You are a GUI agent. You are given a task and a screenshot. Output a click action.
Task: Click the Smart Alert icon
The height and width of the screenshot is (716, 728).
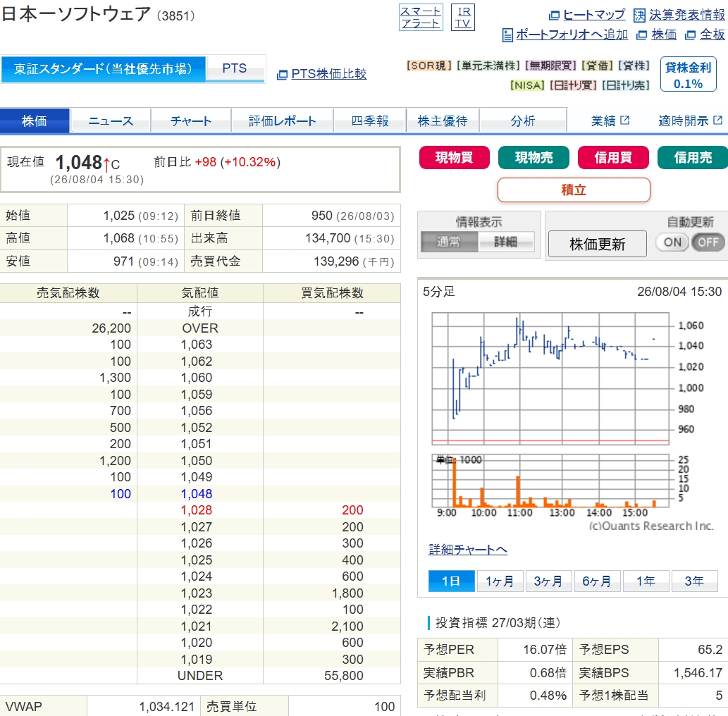coord(421,17)
